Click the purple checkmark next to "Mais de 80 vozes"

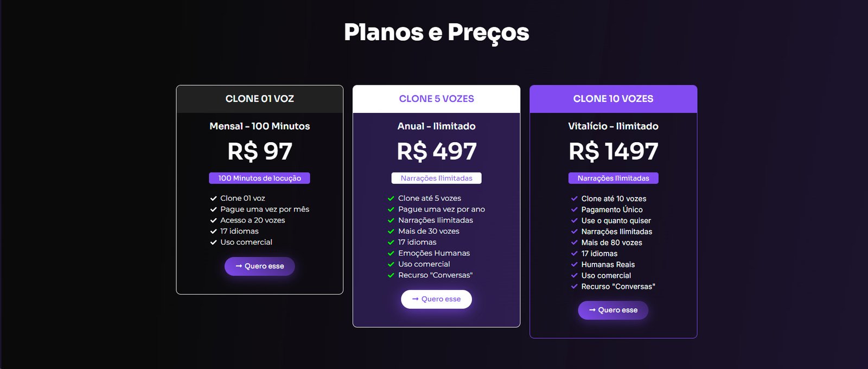click(575, 243)
